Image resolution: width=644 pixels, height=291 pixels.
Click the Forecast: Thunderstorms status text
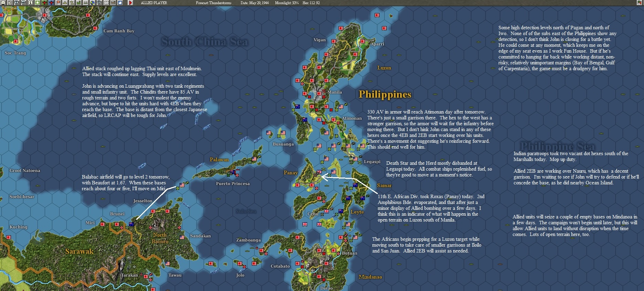coord(213,3)
